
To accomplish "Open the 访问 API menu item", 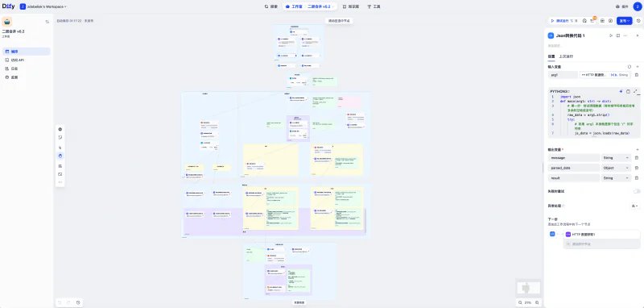I will point(27,60).
